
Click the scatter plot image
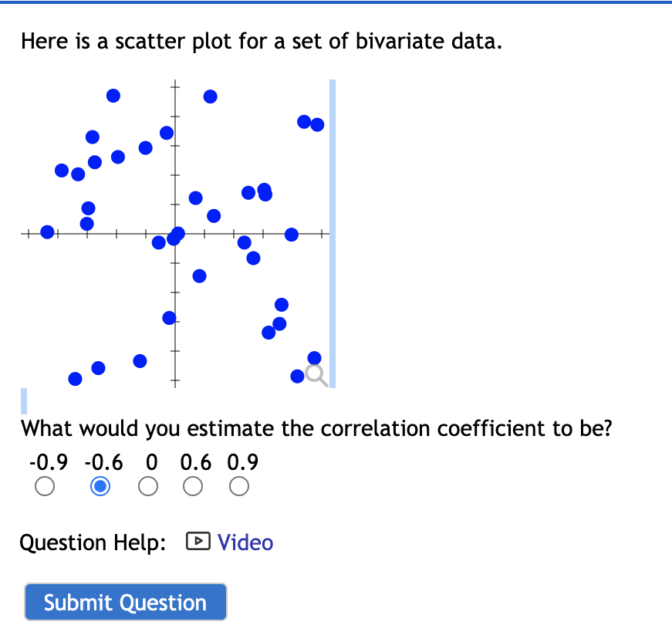pos(177,231)
